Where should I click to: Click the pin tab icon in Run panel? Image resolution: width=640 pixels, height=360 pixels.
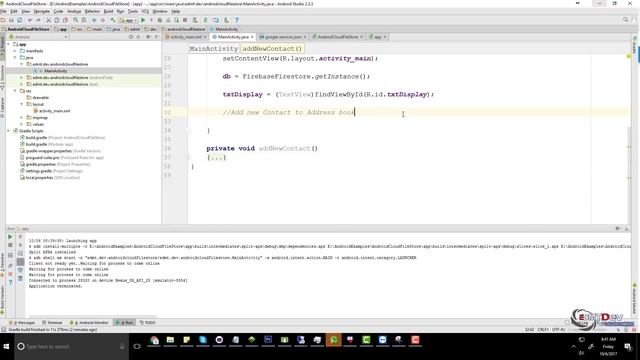[10, 266]
